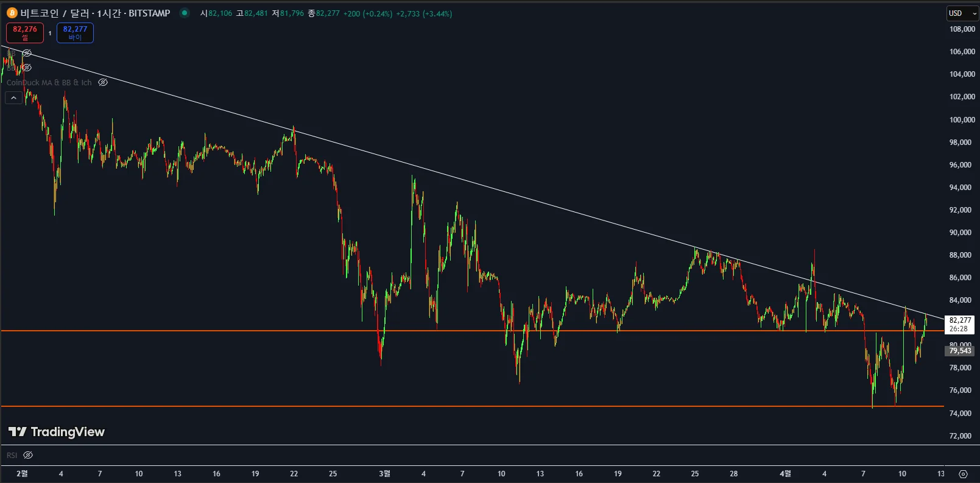Select the upper orange horizontal line
Image resolution: width=980 pixels, height=483 pixels.
(472, 331)
